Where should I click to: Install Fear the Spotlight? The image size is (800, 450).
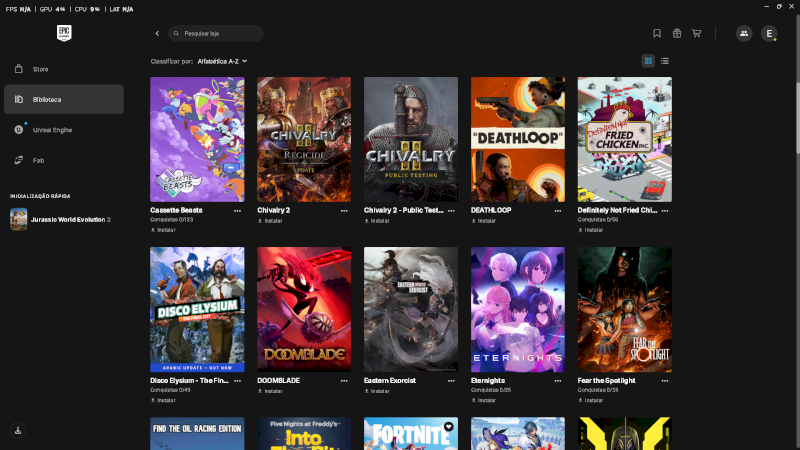pyautogui.click(x=591, y=401)
